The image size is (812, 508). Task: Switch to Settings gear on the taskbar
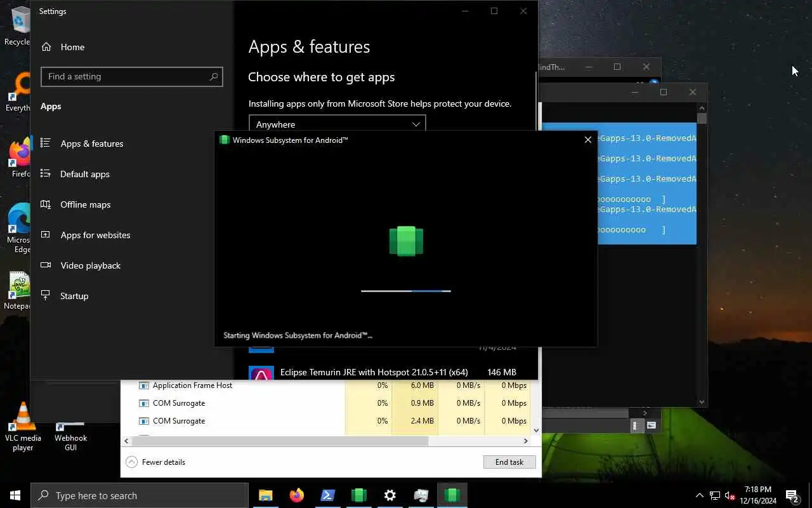point(390,495)
